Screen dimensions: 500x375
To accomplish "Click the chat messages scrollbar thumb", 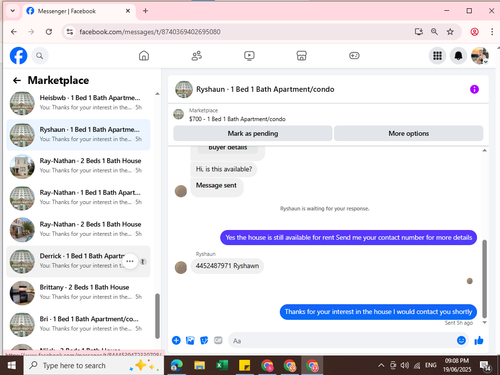I will 485,279.
